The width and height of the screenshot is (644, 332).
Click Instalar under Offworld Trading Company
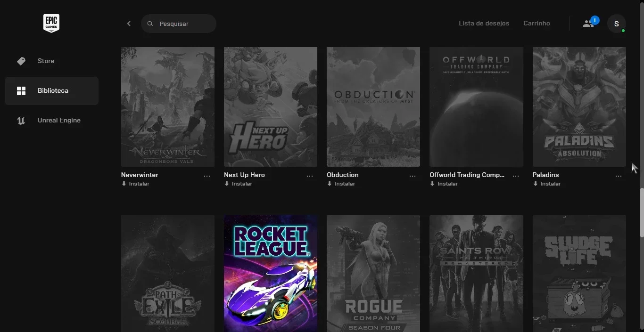(444, 184)
